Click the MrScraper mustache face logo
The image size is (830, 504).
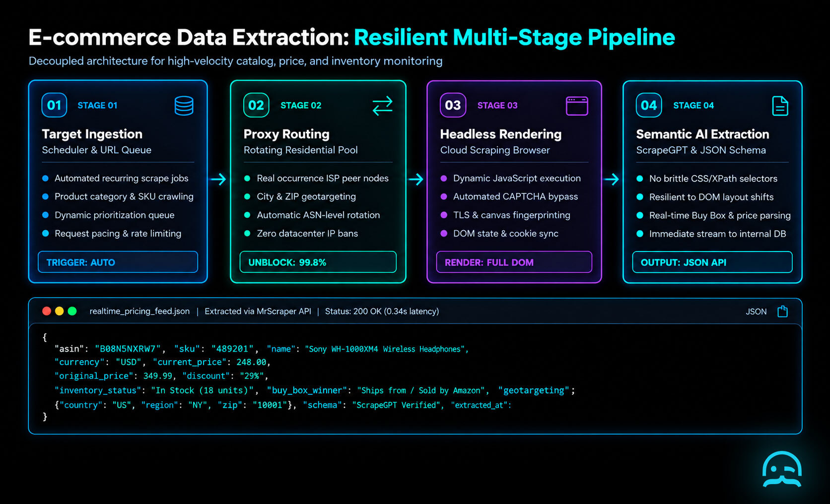point(782,469)
